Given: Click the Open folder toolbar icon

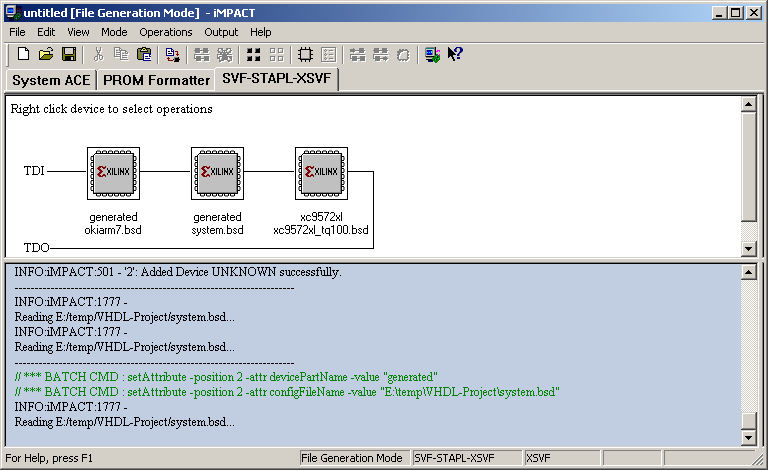Looking at the screenshot, I should tap(46, 54).
